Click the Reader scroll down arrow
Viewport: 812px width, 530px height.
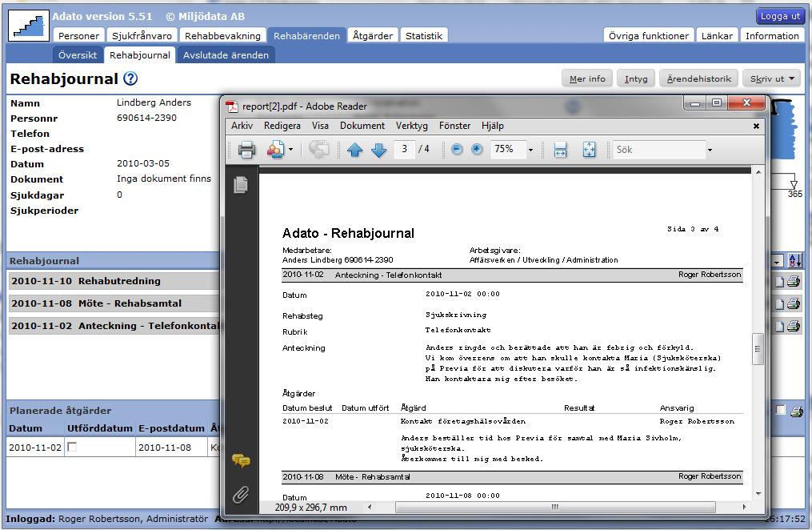758,494
